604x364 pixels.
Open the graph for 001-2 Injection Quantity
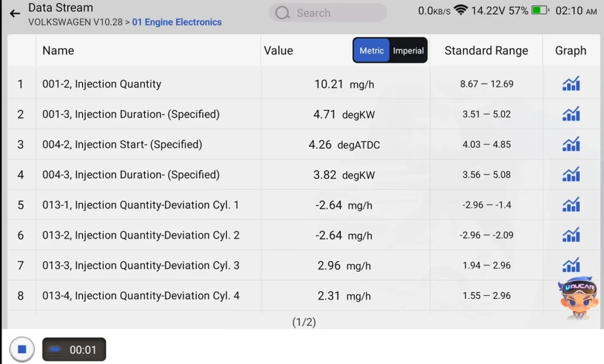coord(570,83)
